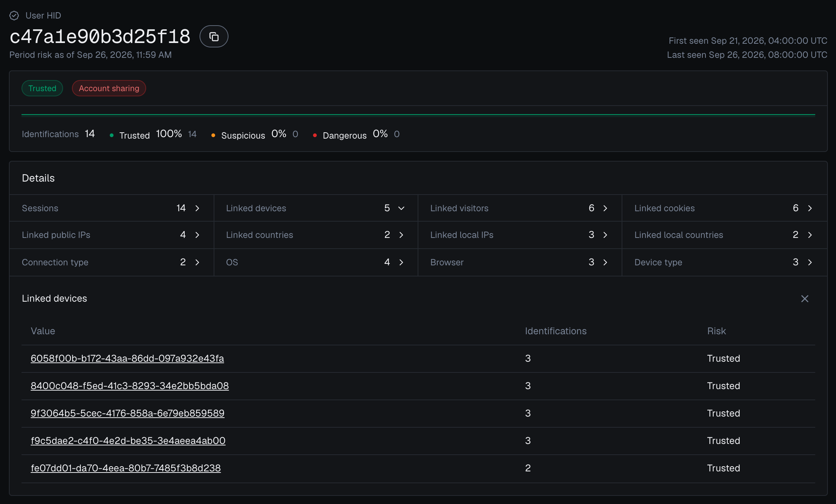Select the HID text c47a1e90b3d25f18
The height and width of the screenshot is (504, 836).
[x=100, y=36]
